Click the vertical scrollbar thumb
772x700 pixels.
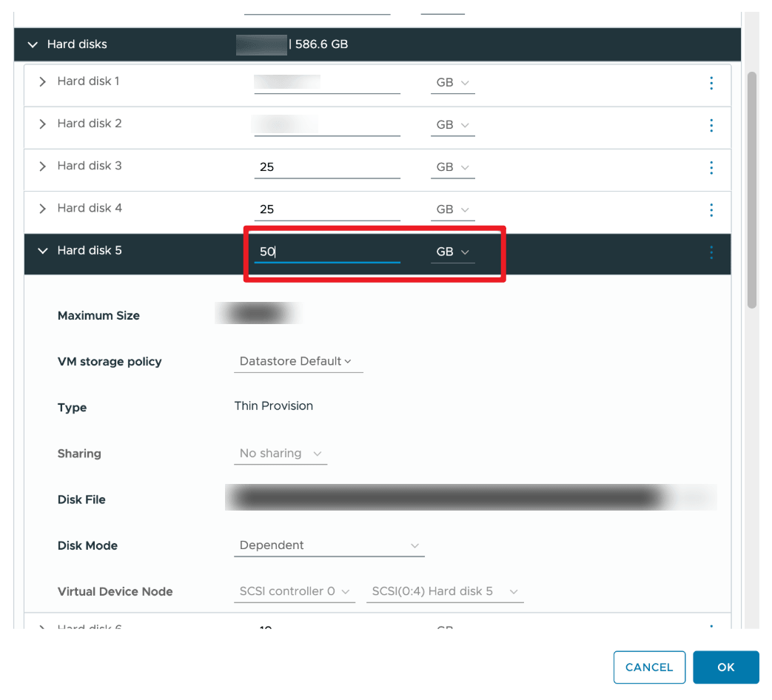pyautogui.click(x=751, y=190)
